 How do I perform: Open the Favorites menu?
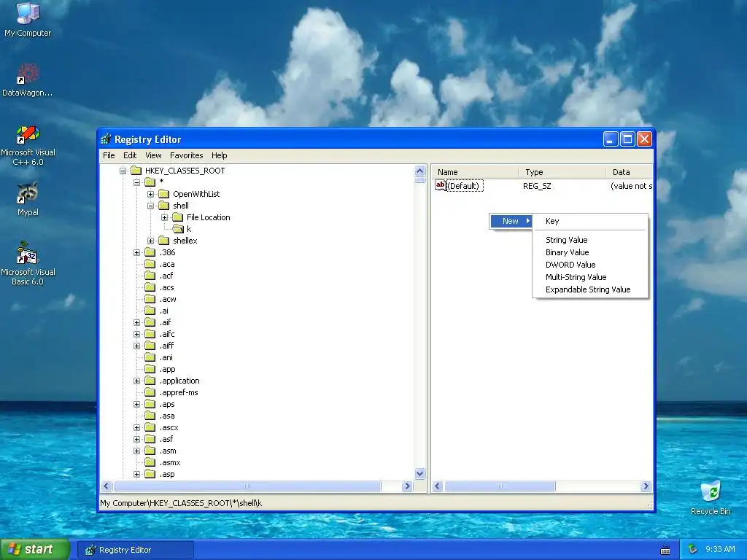click(186, 155)
